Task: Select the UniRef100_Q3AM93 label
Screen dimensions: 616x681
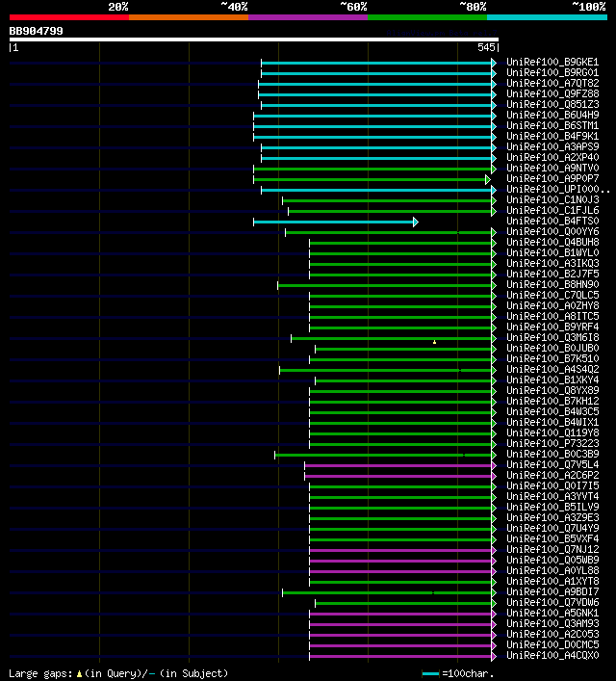Action: click(x=552, y=623)
